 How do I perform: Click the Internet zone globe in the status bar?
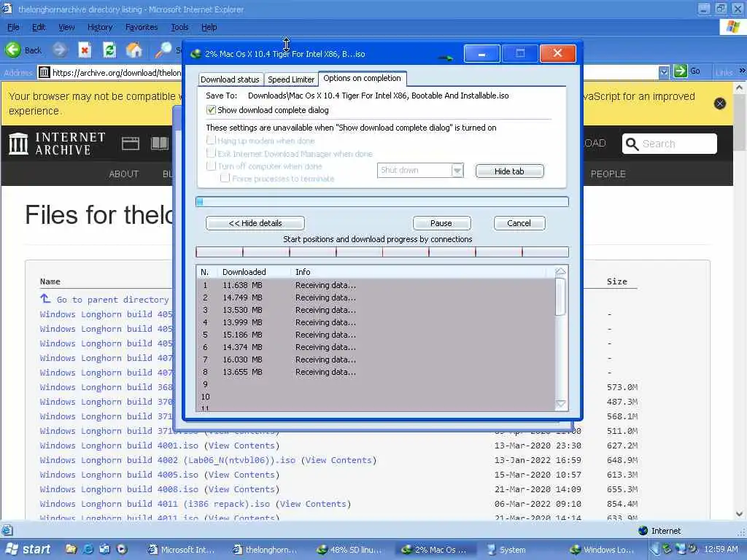click(x=643, y=531)
